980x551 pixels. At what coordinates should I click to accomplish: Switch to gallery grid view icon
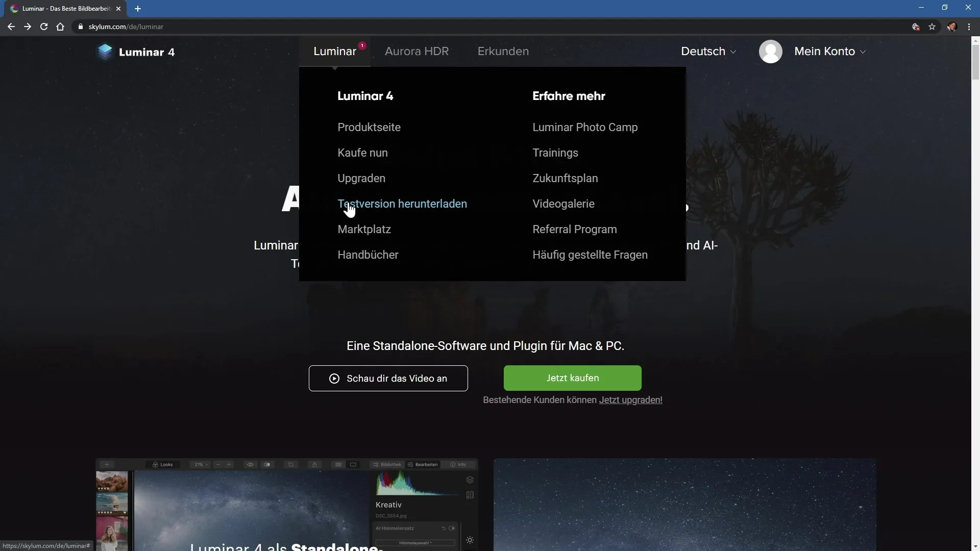click(x=338, y=464)
